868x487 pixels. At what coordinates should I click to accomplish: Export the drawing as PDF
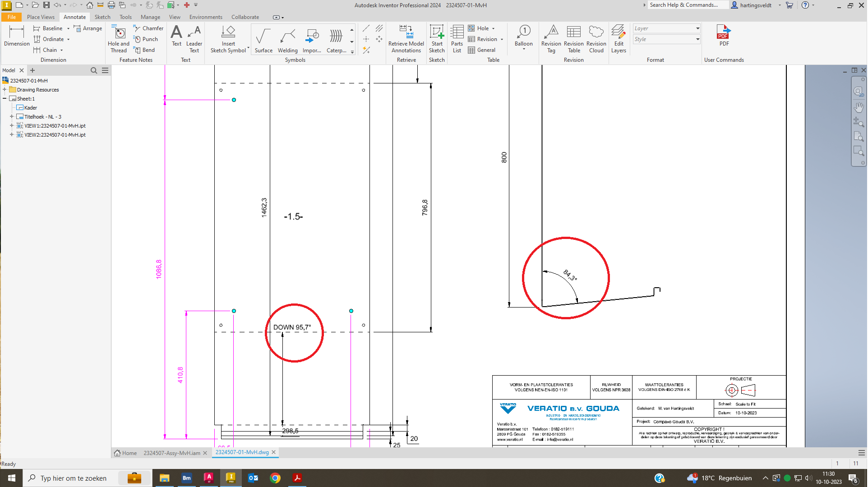tap(723, 36)
